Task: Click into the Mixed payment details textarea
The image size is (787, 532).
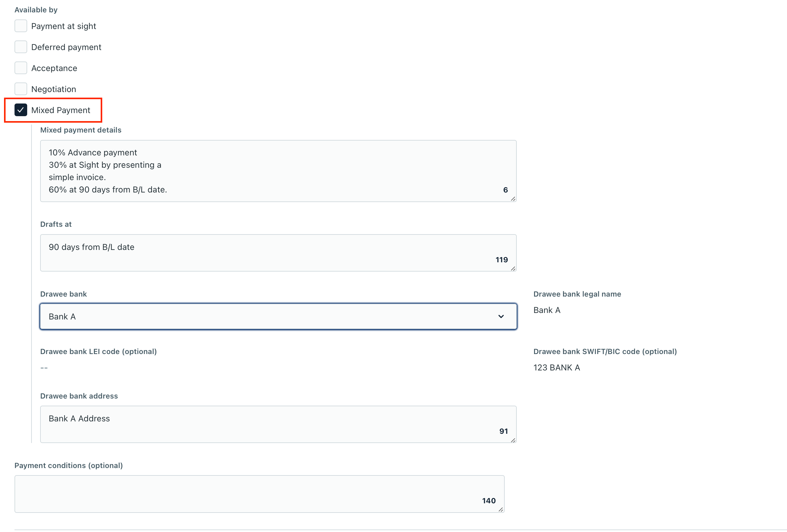Action: [x=278, y=171]
